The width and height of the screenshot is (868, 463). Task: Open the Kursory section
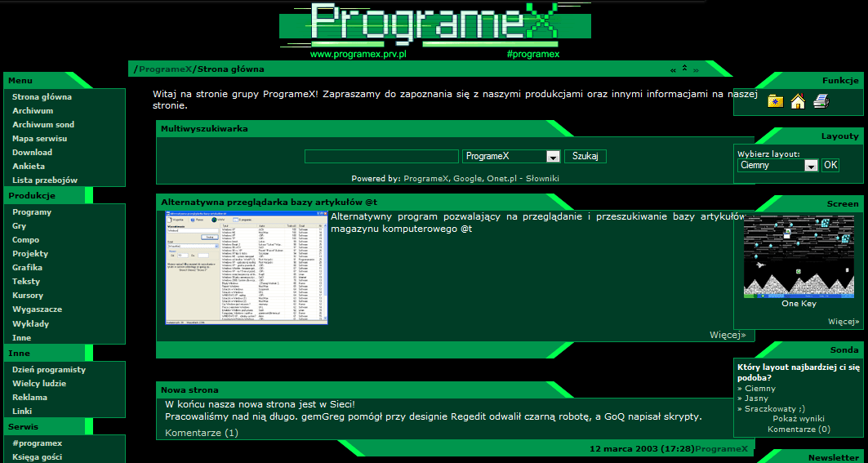tap(28, 295)
